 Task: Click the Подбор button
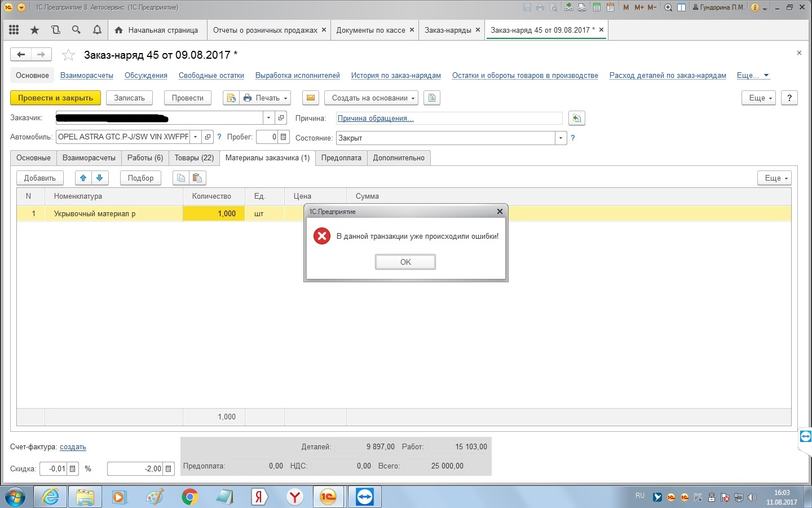coord(140,178)
